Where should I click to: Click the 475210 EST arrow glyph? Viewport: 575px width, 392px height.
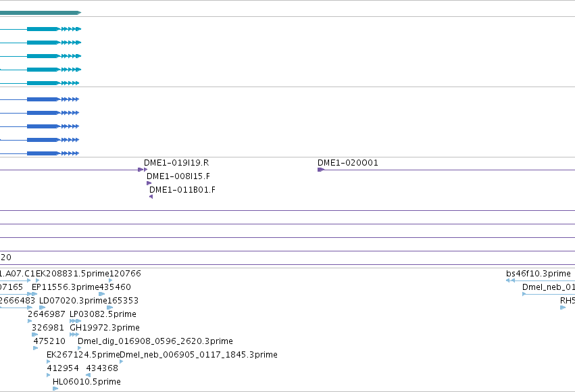click(36, 348)
